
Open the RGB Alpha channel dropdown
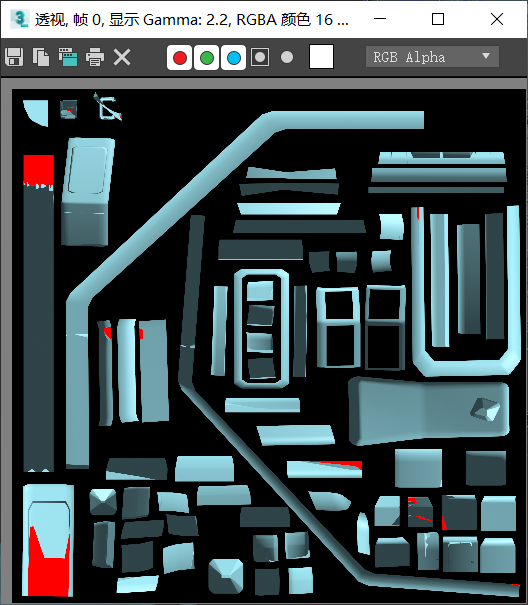[x=432, y=57]
